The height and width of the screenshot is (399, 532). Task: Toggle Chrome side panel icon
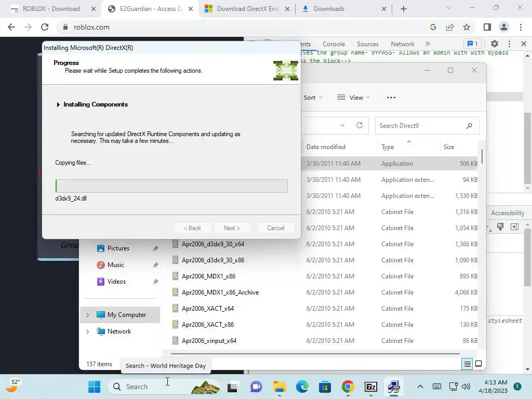(x=487, y=27)
